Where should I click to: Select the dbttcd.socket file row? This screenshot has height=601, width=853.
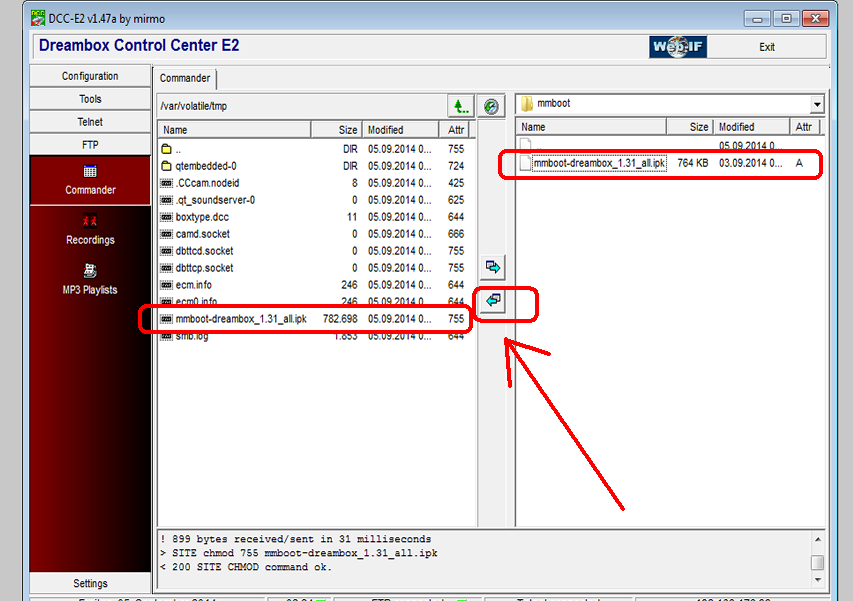(313, 251)
